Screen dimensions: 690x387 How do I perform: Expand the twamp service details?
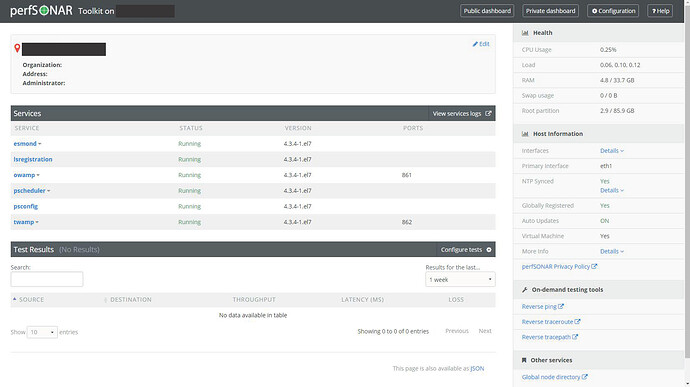point(37,222)
